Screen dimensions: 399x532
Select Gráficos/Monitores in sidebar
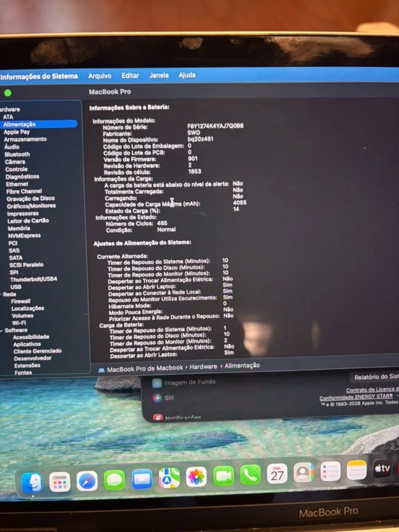point(31,206)
